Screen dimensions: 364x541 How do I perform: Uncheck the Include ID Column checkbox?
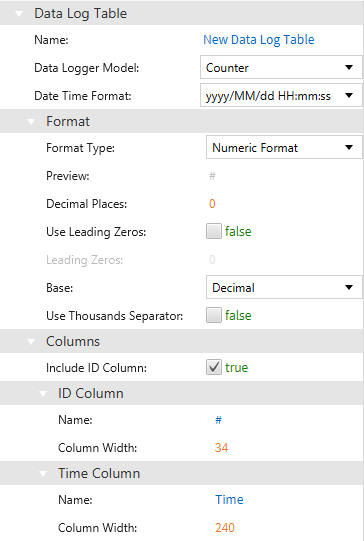(x=214, y=367)
